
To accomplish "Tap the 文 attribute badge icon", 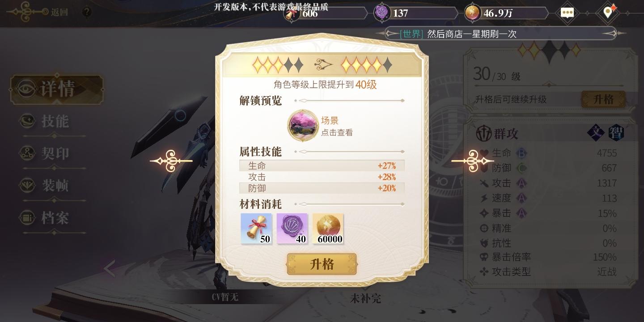I will pos(596,133).
